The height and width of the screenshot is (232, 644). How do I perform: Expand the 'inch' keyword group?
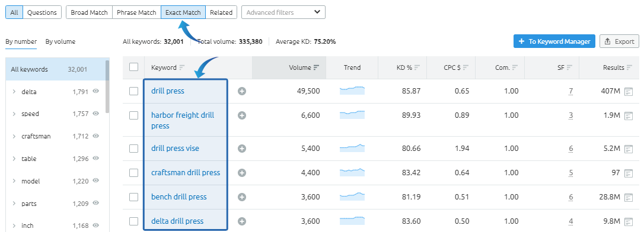point(14,225)
